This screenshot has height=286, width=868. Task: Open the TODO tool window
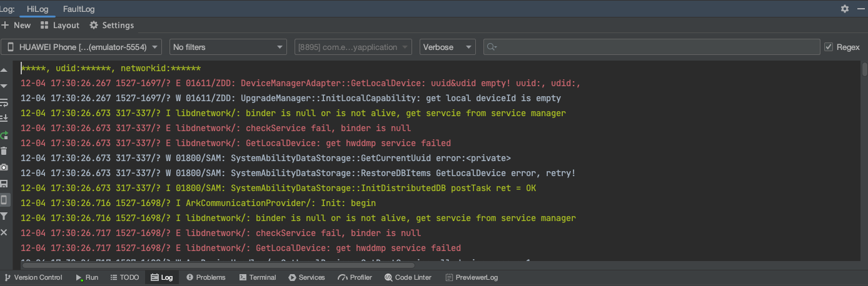124,277
